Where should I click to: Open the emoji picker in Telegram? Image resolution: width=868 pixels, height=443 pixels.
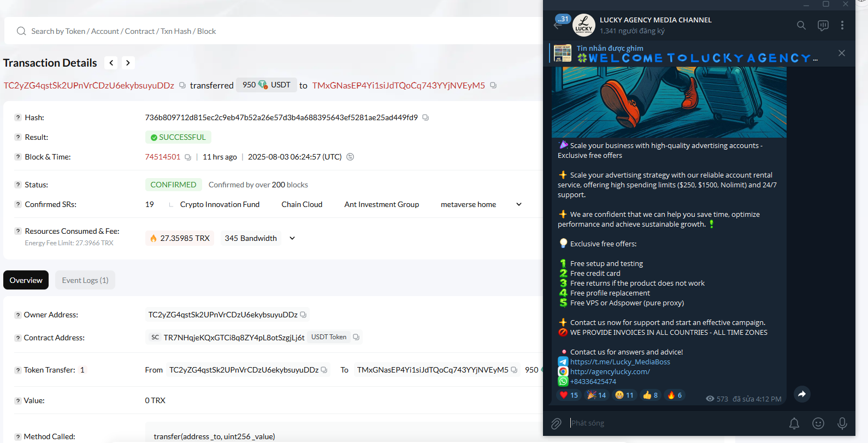click(818, 423)
